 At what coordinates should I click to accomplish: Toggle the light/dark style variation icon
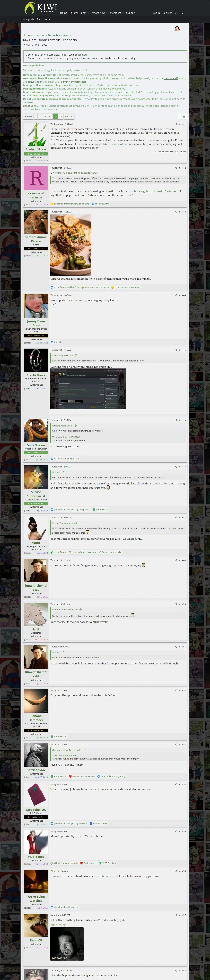pyautogui.click(x=176, y=13)
